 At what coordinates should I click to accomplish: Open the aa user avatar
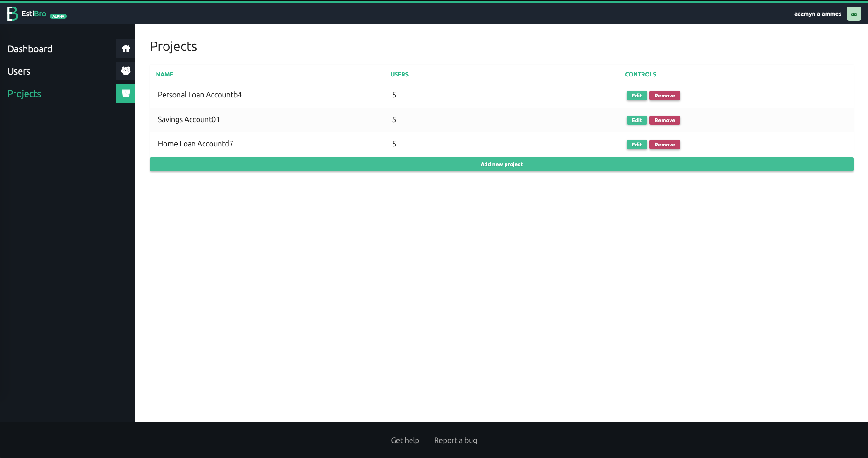(x=854, y=14)
